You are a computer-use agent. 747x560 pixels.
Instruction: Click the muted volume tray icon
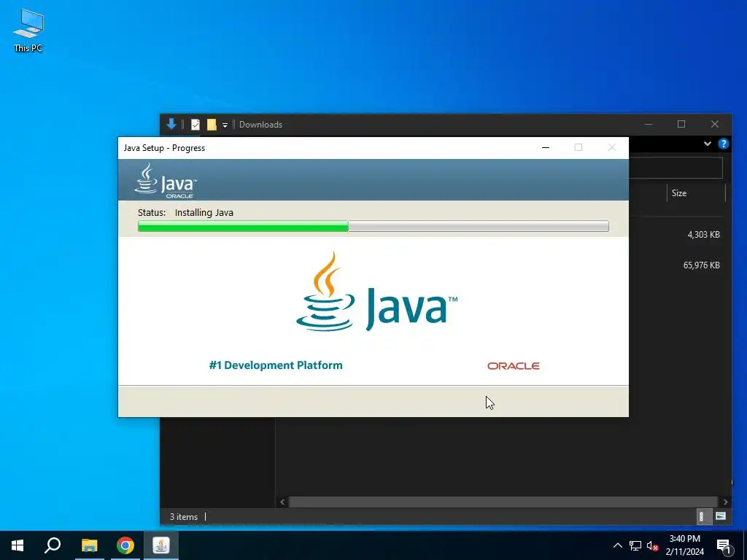pos(653,545)
